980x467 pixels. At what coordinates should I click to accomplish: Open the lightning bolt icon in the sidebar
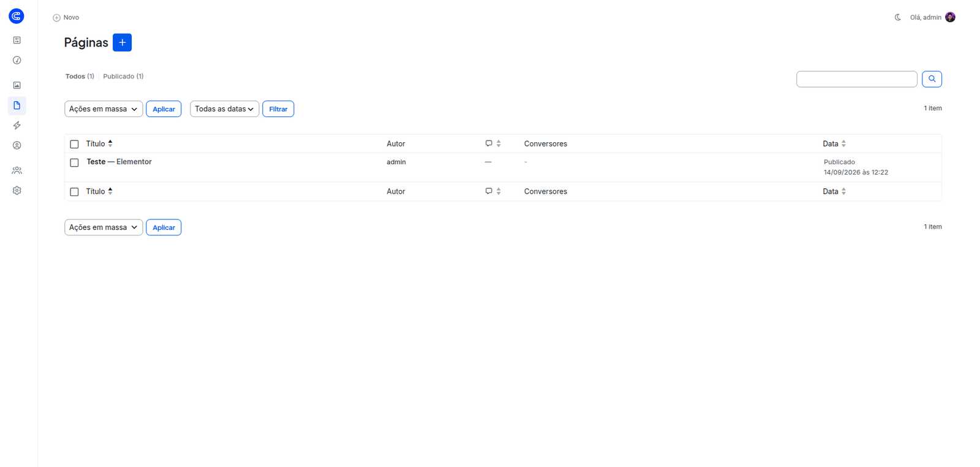click(x=17, y=126)
